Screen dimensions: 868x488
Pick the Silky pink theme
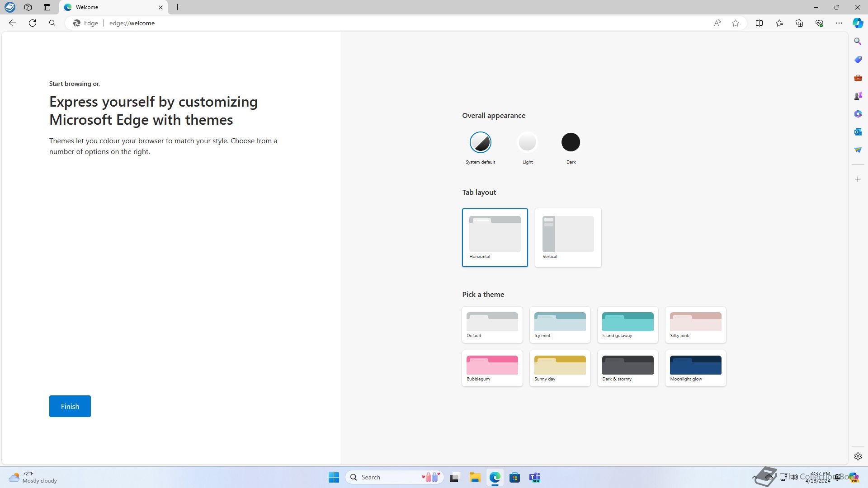[x=695, y=325]
